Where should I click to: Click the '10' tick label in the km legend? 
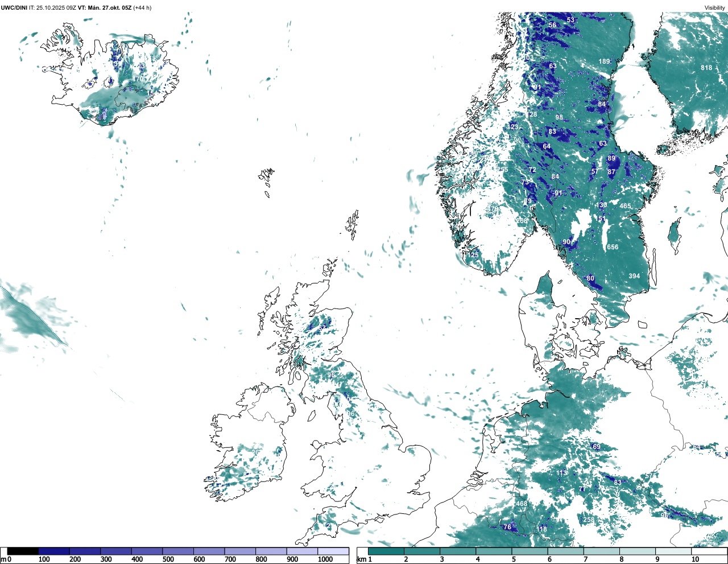coord(695,559)
